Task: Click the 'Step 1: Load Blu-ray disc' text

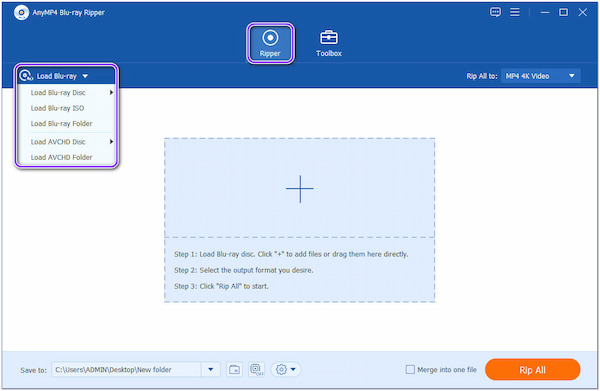Action: 291,254
